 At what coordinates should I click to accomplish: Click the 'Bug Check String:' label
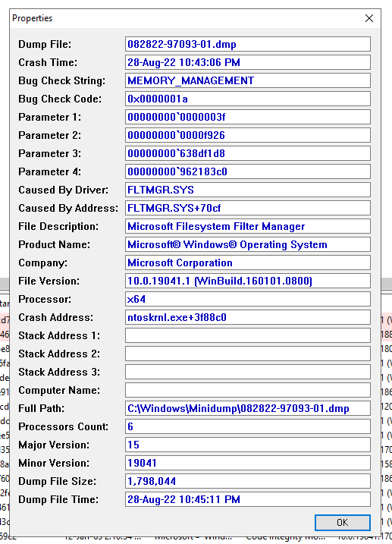coord(61,81)
